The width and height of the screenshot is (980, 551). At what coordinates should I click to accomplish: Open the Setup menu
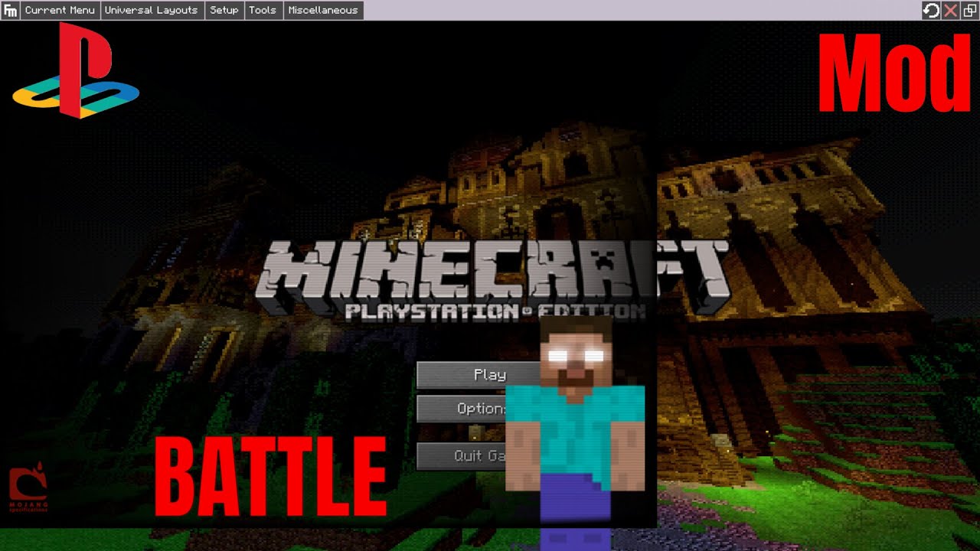[x=224, y=10]
